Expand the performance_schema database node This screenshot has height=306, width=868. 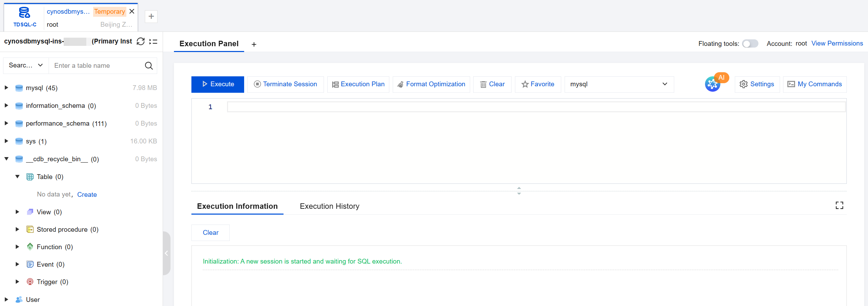point(7,123)
